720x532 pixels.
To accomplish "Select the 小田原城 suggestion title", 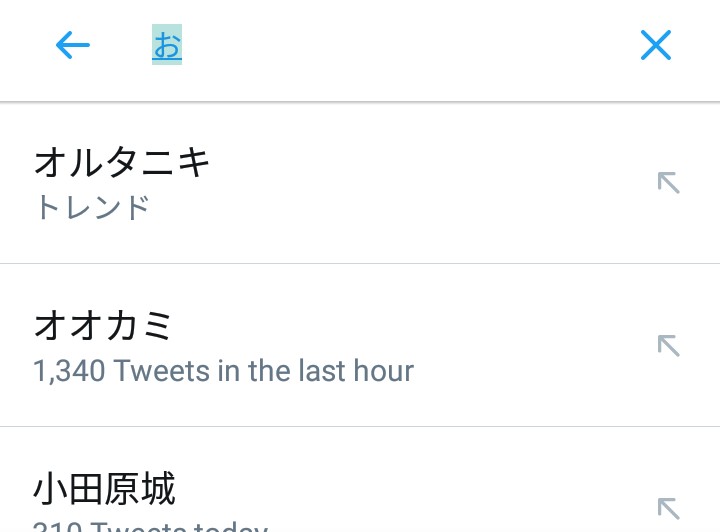I will point(104,489).
